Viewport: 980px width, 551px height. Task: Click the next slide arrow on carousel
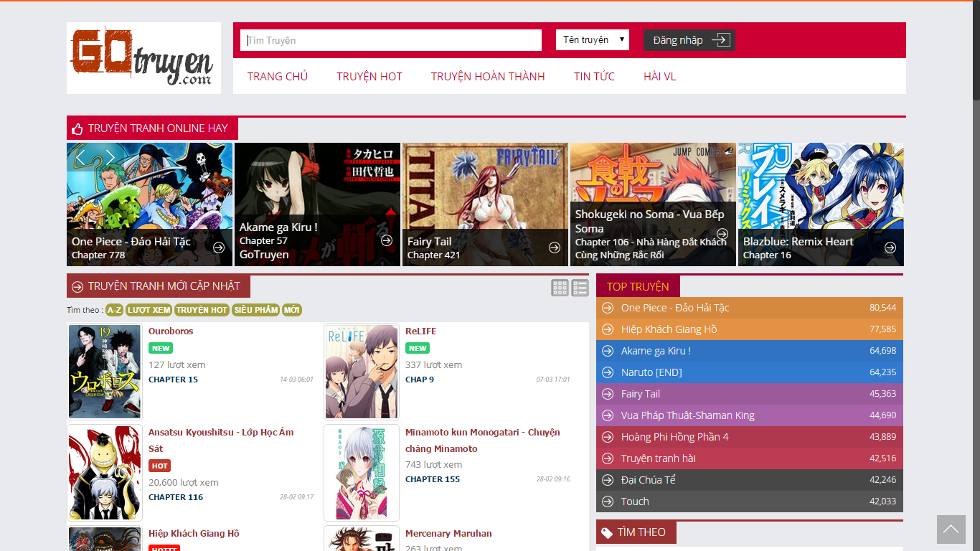pyautogui.click(x=110, y=158)
